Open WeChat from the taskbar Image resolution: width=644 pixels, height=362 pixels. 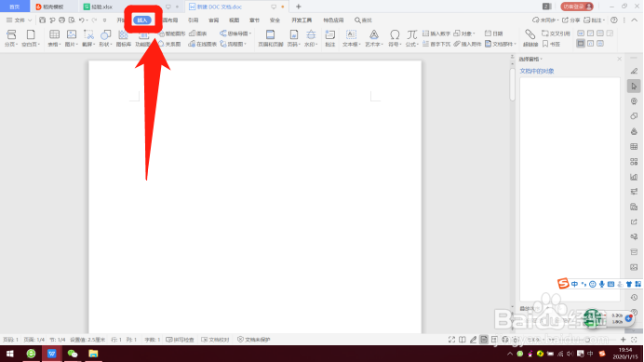pos(73,354)
